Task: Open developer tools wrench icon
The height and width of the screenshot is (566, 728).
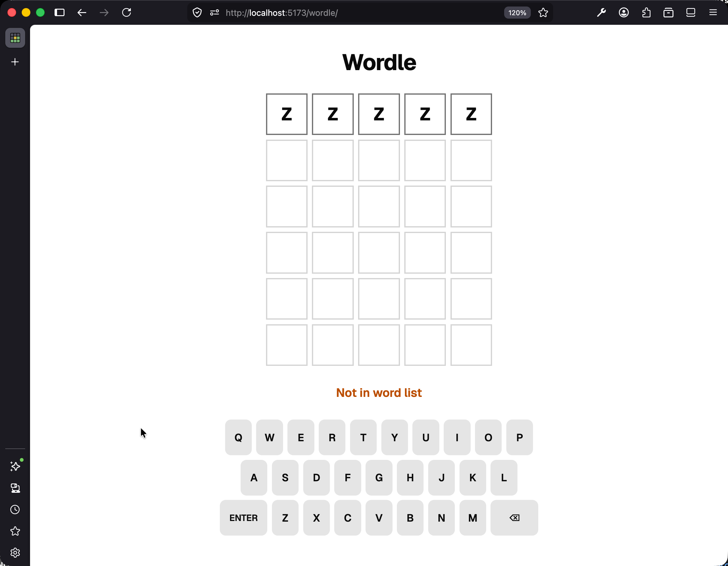Action: point(601,13)
